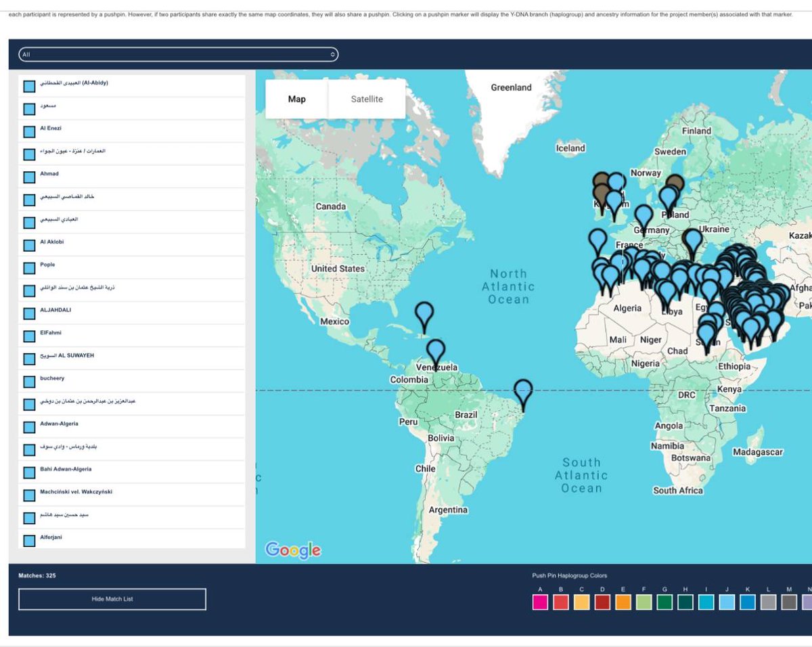Screen dimensions: 812x647
Task: Click the blue square beside Pople
Action: tap(29, 268)
